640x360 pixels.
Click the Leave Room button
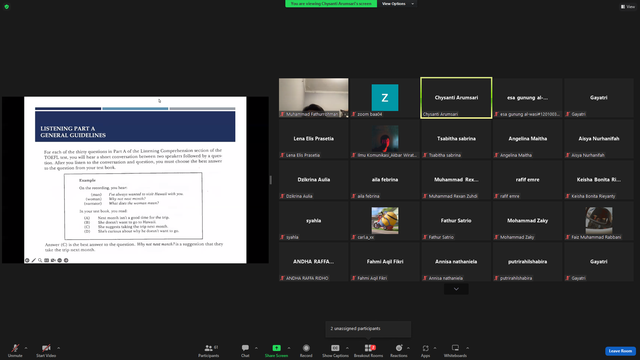(x=620, y=351)
